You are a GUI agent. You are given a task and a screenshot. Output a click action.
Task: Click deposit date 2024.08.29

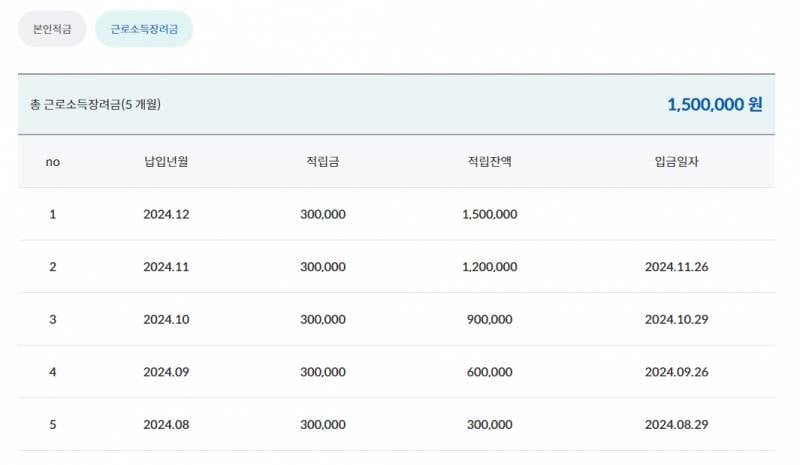pyautogui.click(x=677, y=425)
